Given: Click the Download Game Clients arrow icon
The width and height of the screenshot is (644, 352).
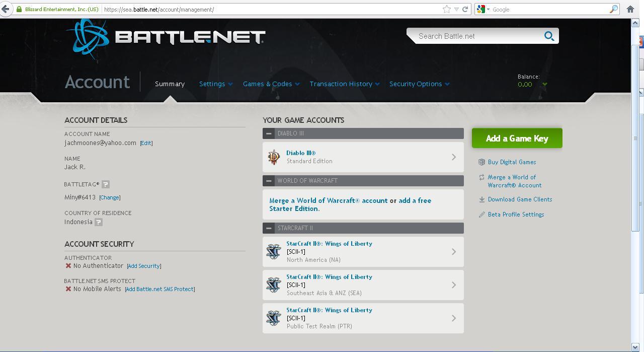Looking at the screenshot, I should (x=481, y=199).
